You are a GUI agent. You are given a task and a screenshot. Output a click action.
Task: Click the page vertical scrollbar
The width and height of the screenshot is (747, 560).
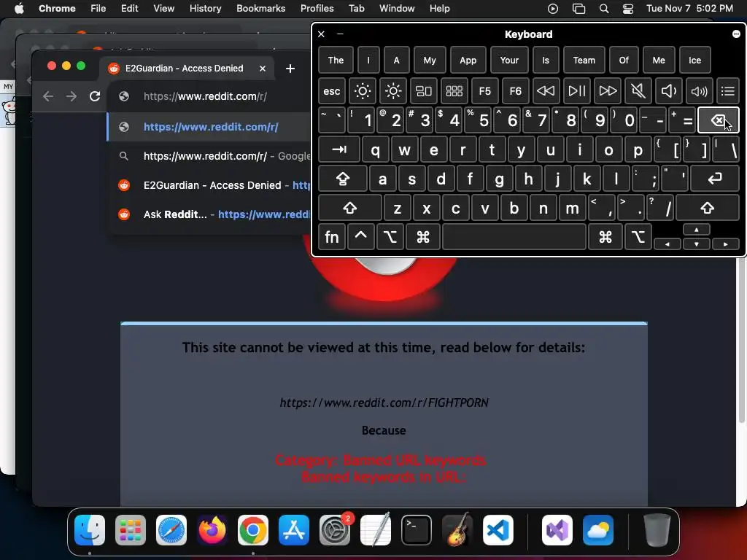[x=741, y=341]
